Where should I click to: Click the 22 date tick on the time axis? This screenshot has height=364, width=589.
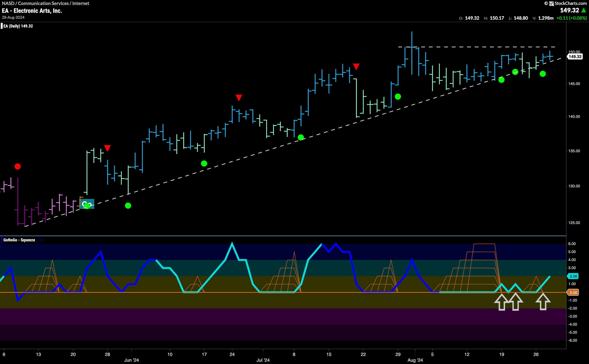(x=363, y=354)
